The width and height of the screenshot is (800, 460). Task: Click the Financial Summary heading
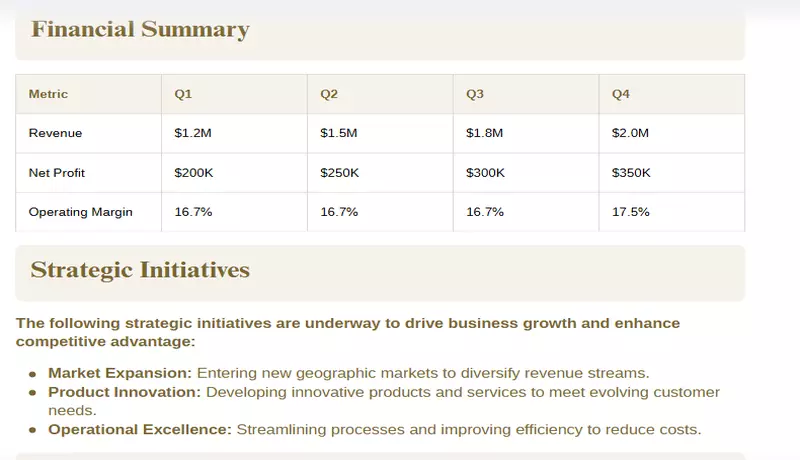[140, 30]
